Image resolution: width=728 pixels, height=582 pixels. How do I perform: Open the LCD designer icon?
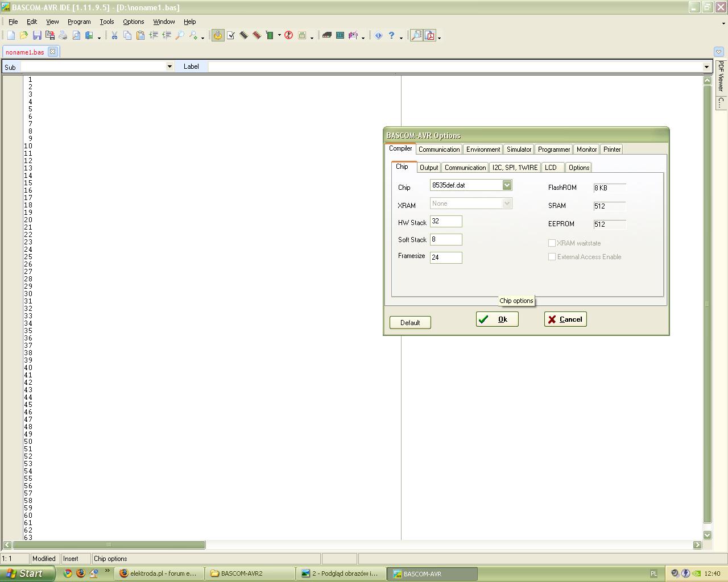point(340,35)
